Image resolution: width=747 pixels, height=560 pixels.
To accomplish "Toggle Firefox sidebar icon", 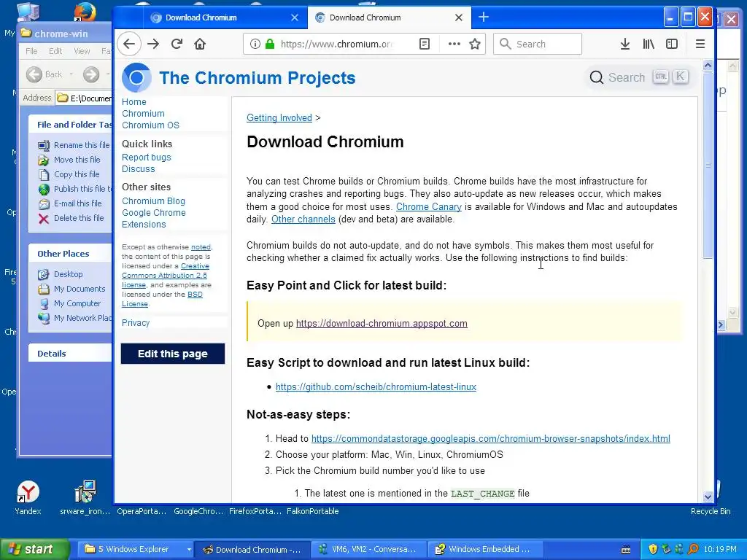I will coord(672,44).
